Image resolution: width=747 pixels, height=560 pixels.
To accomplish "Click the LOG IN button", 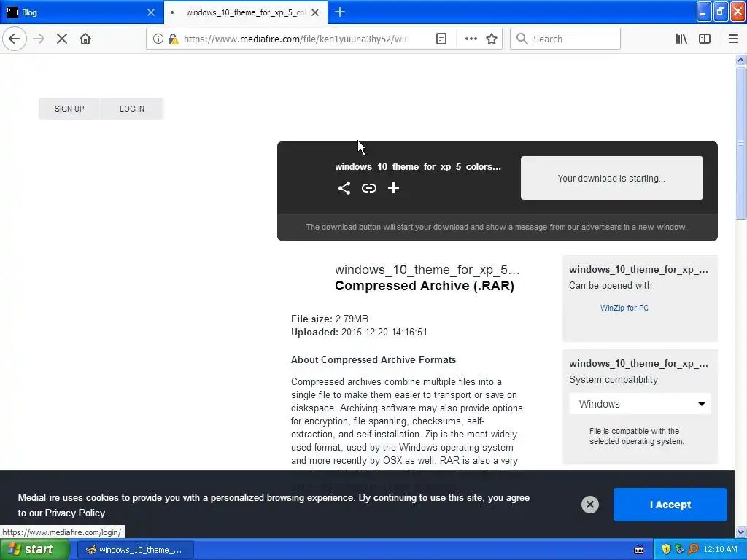I will click(132, 109).
